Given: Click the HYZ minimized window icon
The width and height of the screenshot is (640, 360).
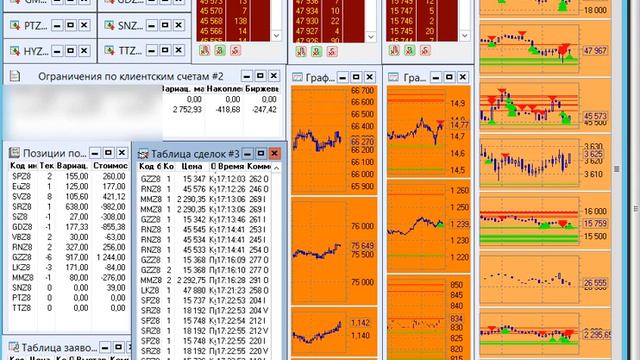Looking at the screenshot, I should tap(15, 51).
